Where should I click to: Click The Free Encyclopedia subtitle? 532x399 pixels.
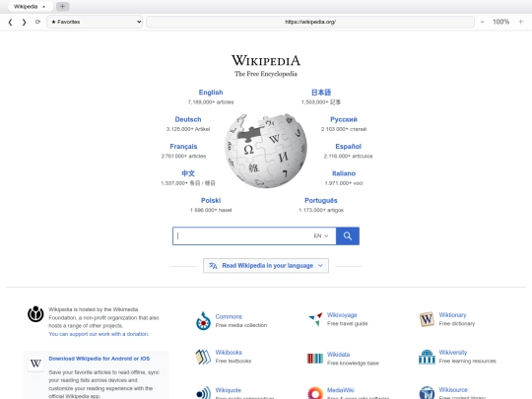266,74
